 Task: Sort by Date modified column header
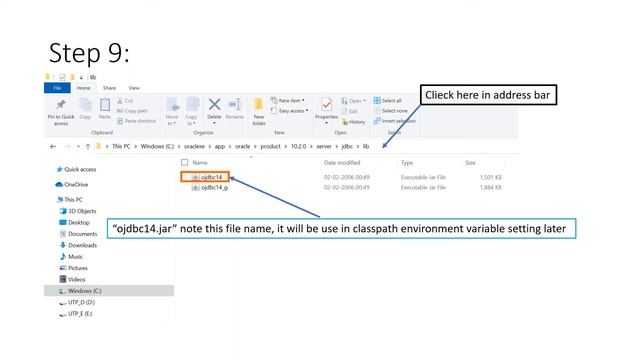(x=342, y=162)
